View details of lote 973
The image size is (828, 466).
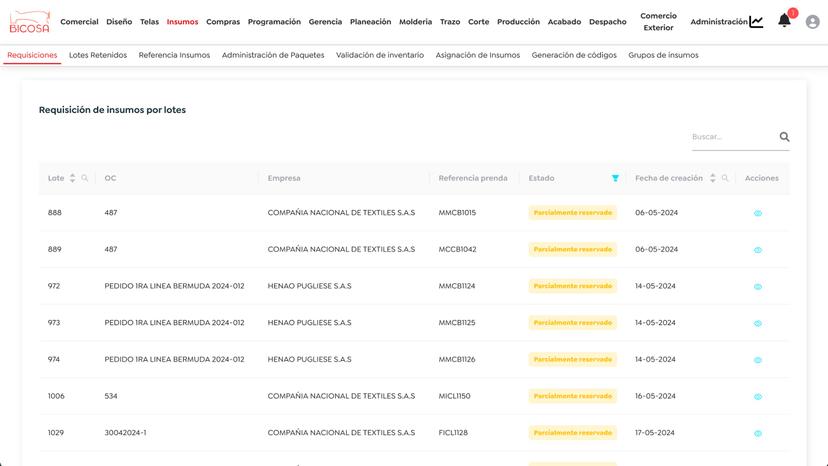pyautogui.click(x=757, y=323)
